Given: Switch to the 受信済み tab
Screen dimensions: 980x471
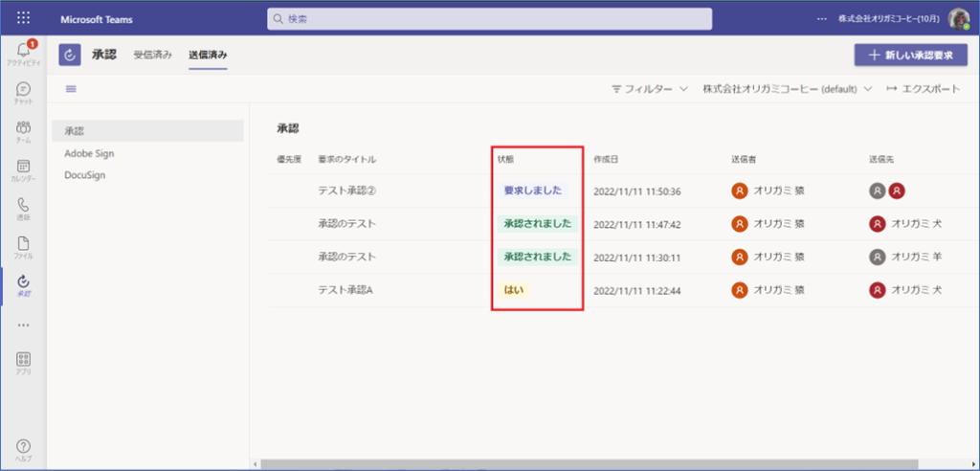Looking at the screenshot, I should (153, 55).
